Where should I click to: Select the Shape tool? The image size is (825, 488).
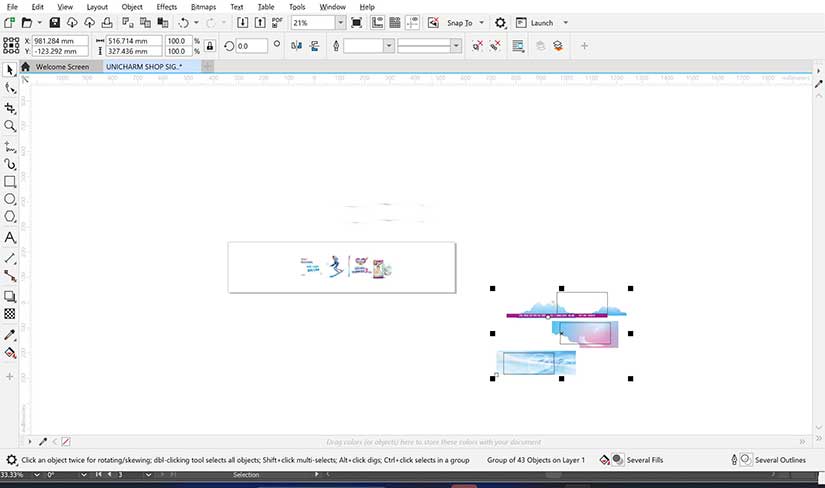(9, 88)
